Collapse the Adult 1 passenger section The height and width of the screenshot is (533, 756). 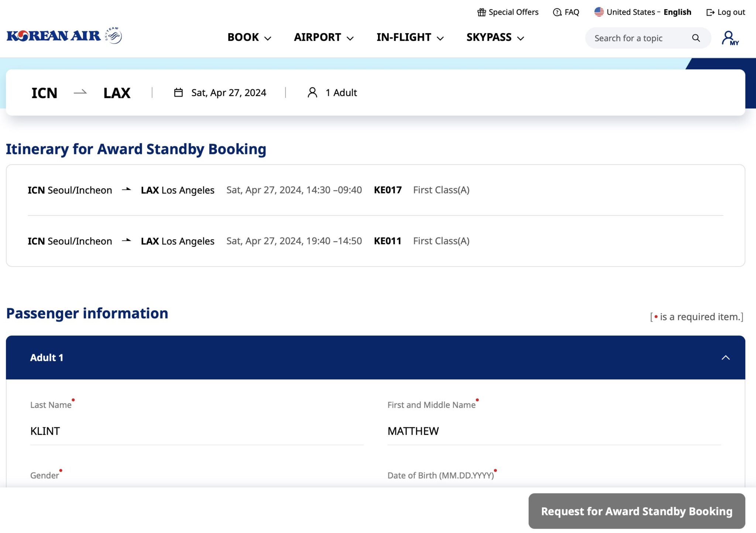[x=725, y=357]
